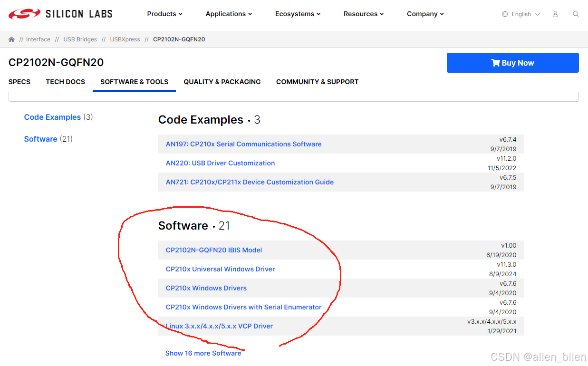This screenshot has height=366, width=588.
Task: Open the English language dropdown
Action: click(x=525, y=14)
